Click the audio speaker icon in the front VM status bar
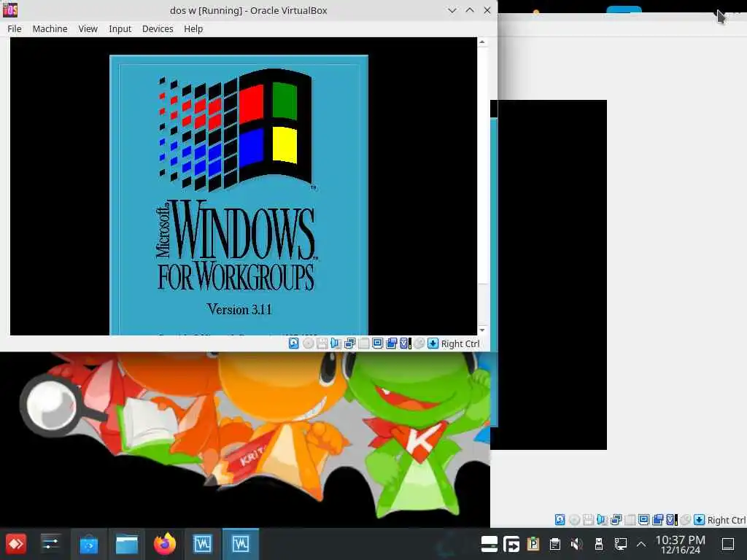The height and width of the screenshot is (560, 747). pyautogui.click(x=336, y=343)
